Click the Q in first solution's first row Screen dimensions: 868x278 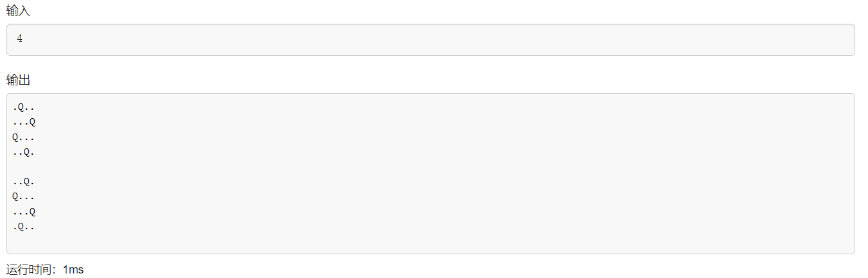21,107
